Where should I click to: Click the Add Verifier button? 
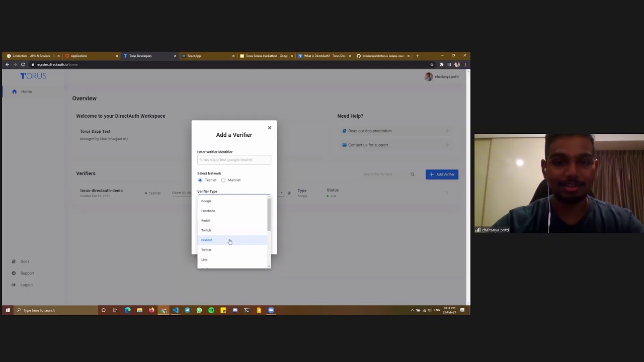tap(442, 174)
